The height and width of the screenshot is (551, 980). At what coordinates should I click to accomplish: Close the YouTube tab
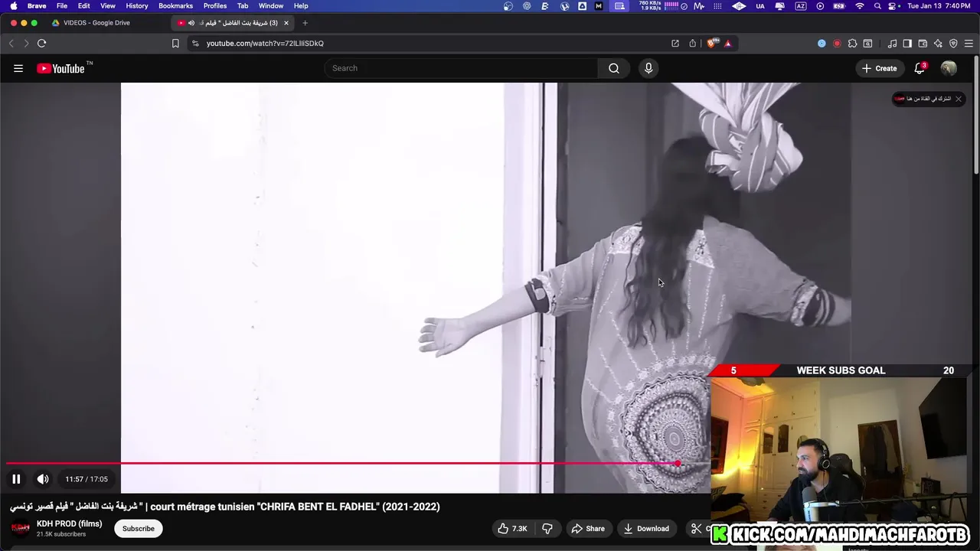click(286, 23)
